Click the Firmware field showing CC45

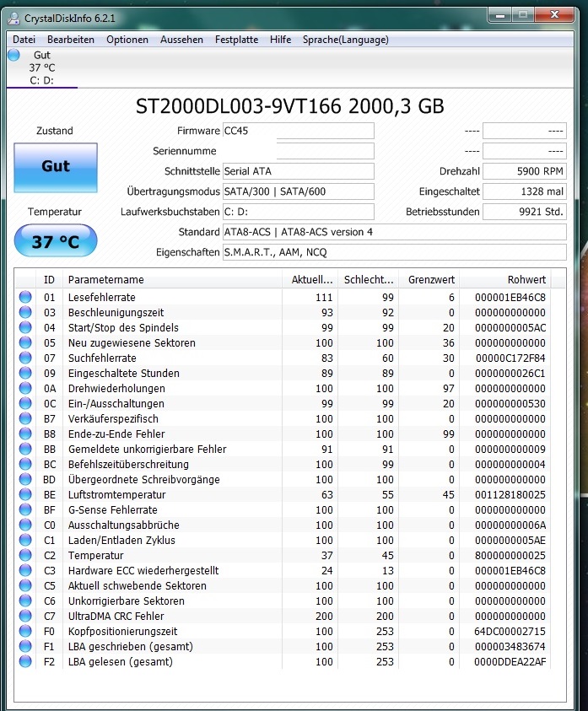(x=298, y=131)
